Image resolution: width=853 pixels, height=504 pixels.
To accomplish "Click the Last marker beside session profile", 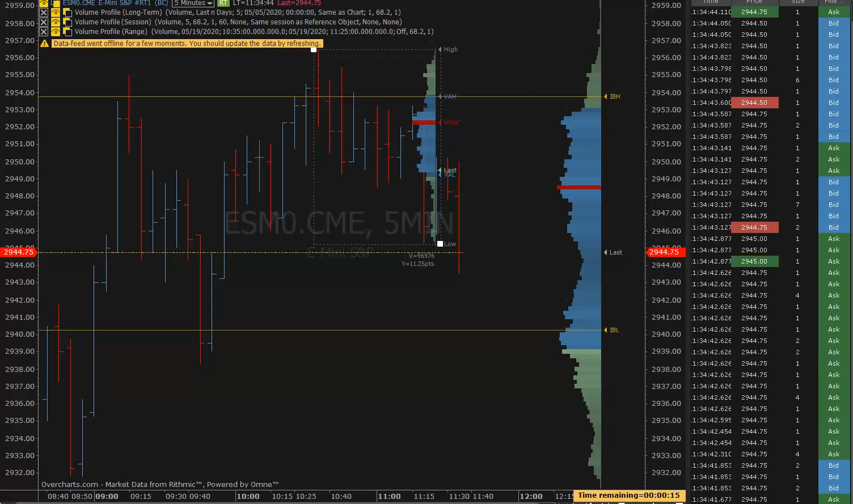I will pyautogui.click(x=613, y=252).
